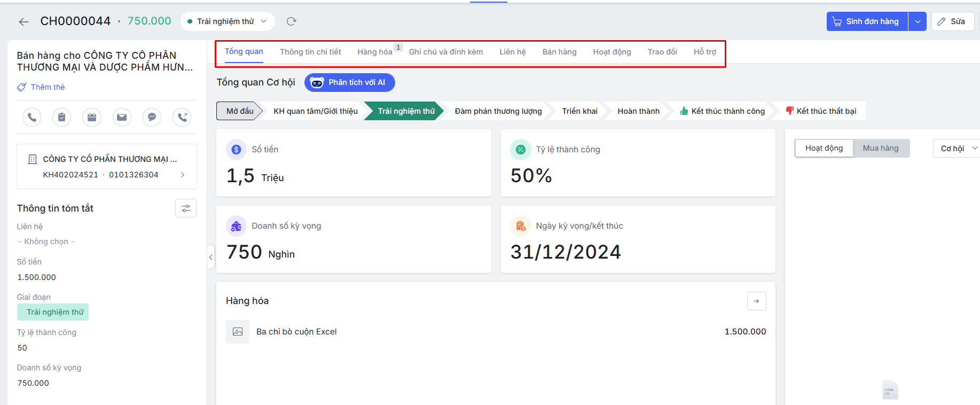
Task: Open the Trao đổi tab
Action: tap(662, 52)
